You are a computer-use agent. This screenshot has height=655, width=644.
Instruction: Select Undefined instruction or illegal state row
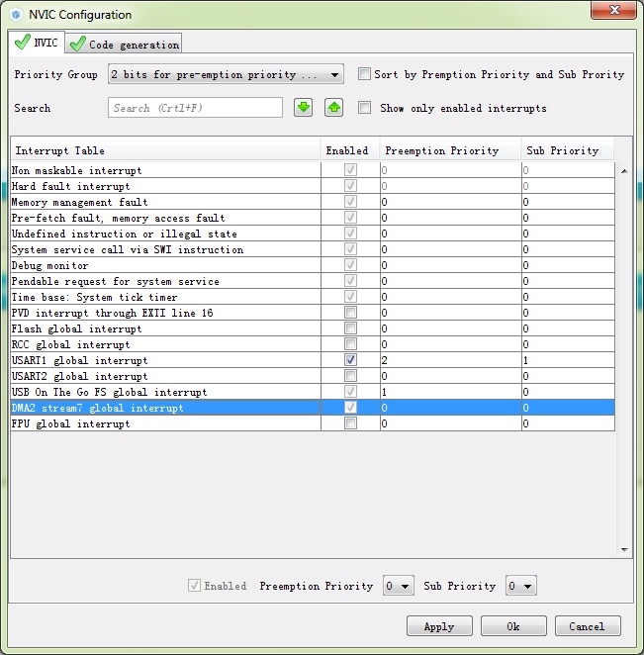point(313,234)
